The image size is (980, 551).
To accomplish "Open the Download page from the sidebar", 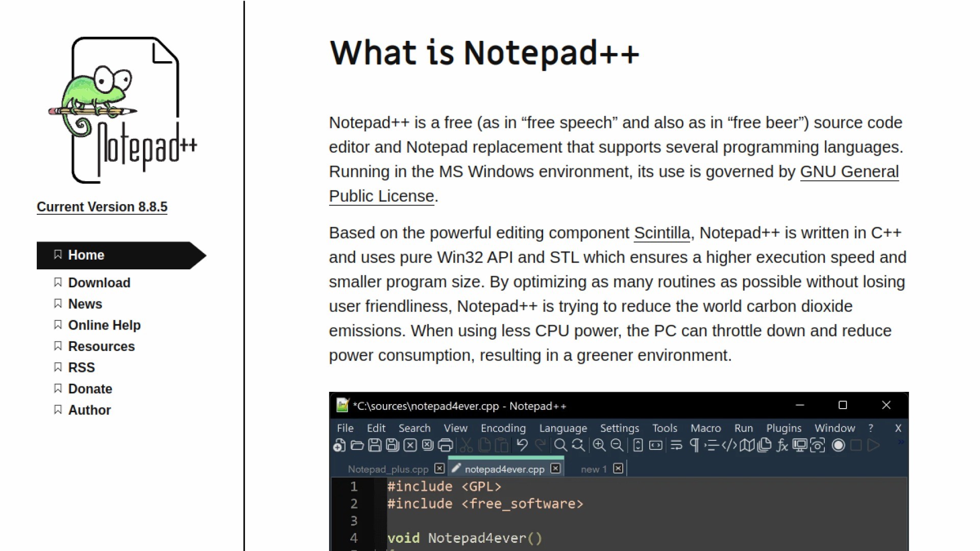I will coord(99,283).
